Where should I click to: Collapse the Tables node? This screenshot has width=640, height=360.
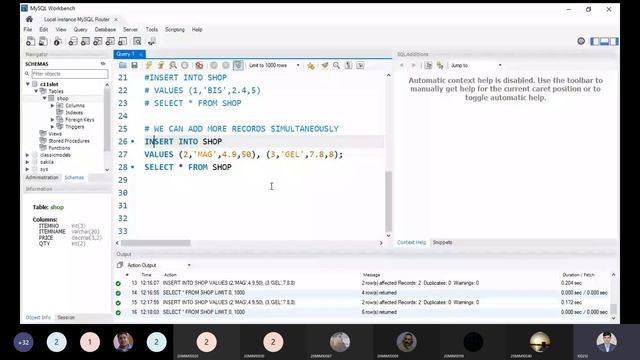tap(36, 91)
